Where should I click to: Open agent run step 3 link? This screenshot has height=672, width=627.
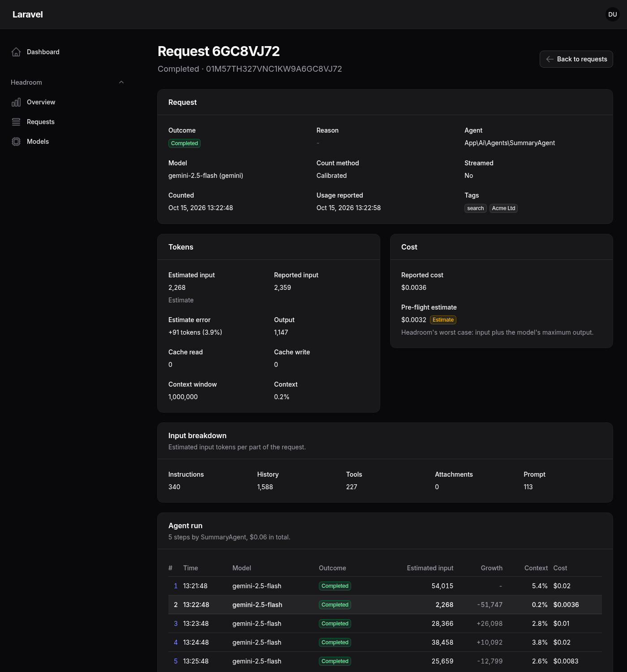pyautogui.click(x=176, y=624)
